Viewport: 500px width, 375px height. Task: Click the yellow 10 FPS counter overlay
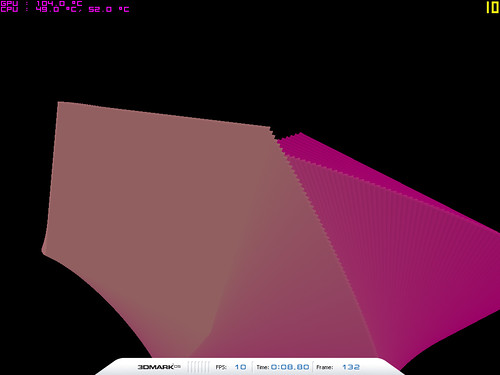tap(492, 7)
